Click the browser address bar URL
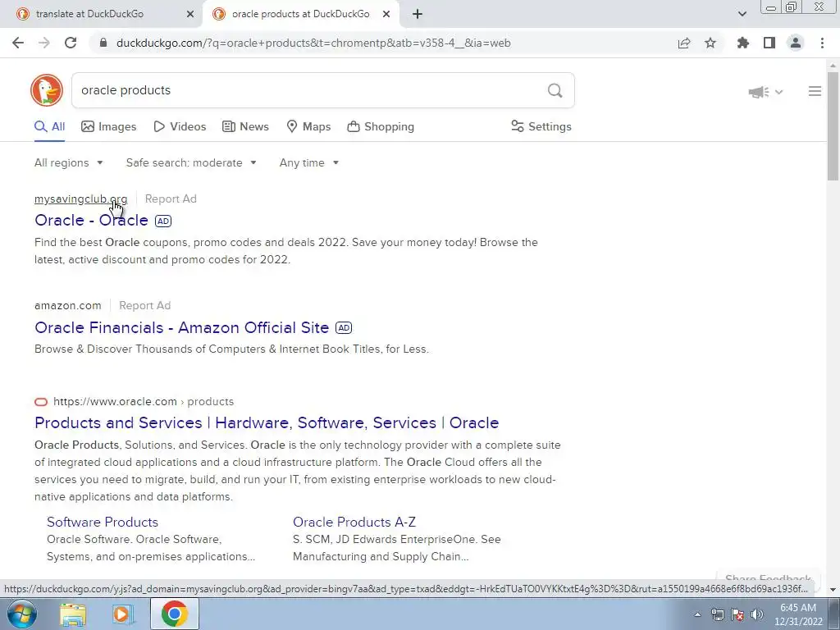This screenshot has width=840, height=630. tap(313, 43)
